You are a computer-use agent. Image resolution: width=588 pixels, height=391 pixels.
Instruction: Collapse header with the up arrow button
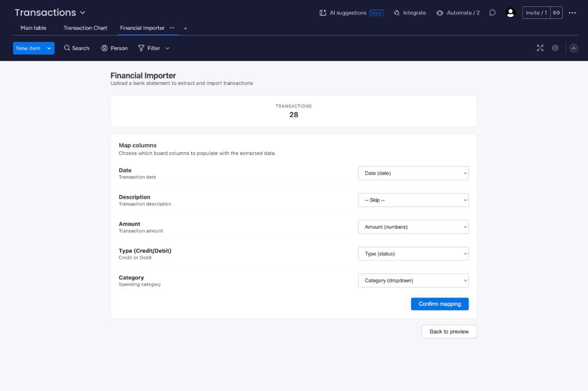pos(573,48)
